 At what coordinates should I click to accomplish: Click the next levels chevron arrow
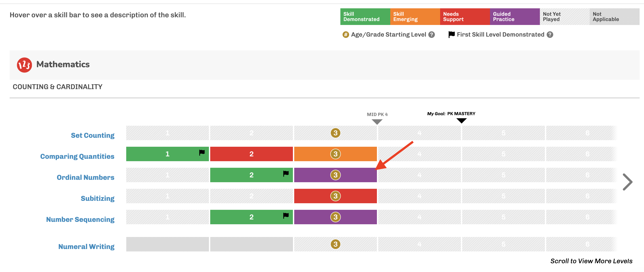[628, 182]
